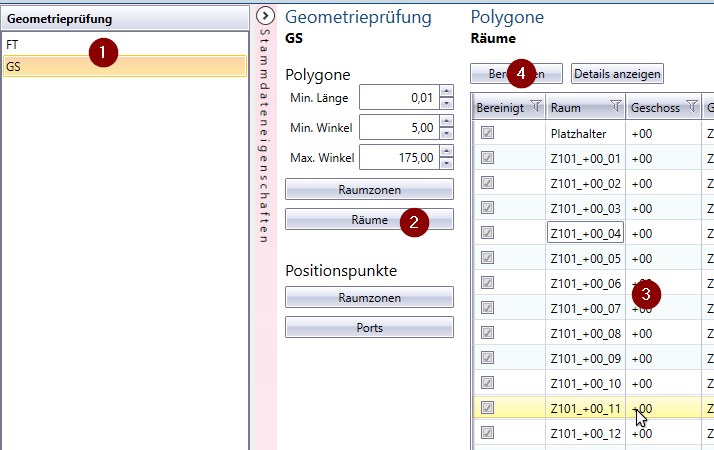The image size is (714, 450).
Task: Toggle Bereinigt checkbox for Platzhalter row
Action: (x=488, y=132)
